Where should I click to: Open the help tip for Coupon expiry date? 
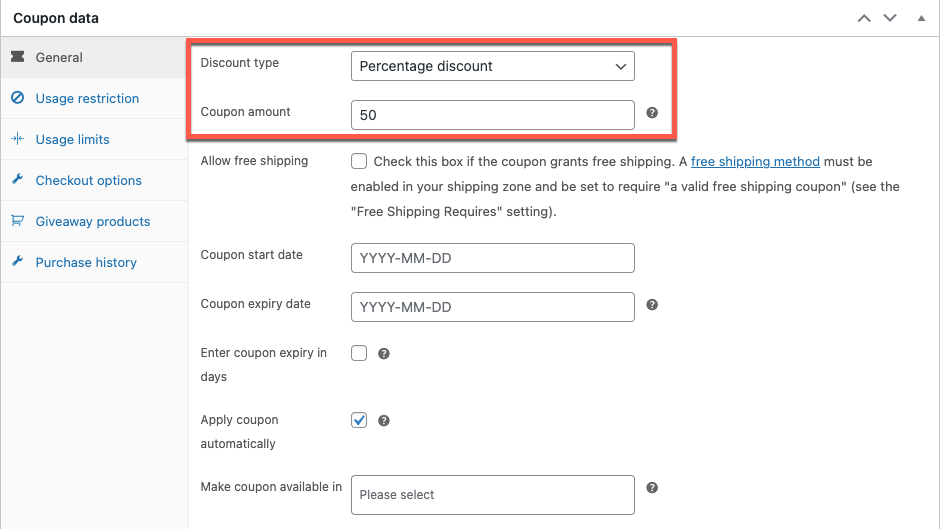tap(652, 305)
